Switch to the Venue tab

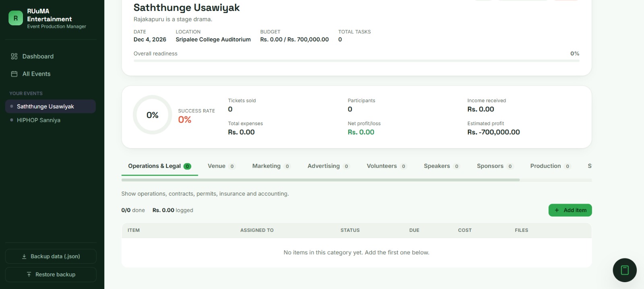point(221,166)
